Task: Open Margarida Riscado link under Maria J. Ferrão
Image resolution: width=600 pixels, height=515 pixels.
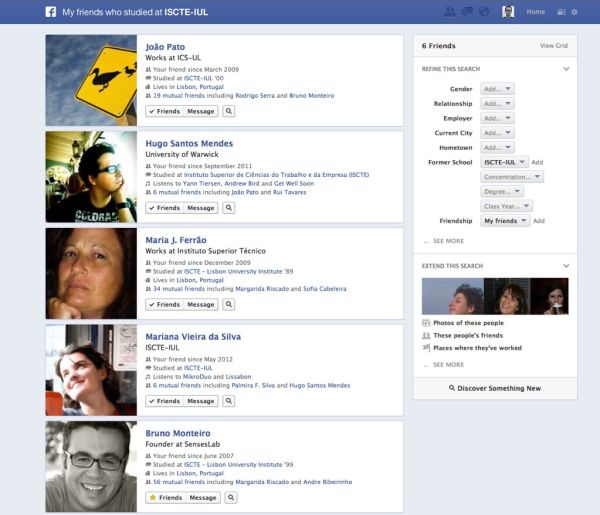Action: (x=262, y=289)
